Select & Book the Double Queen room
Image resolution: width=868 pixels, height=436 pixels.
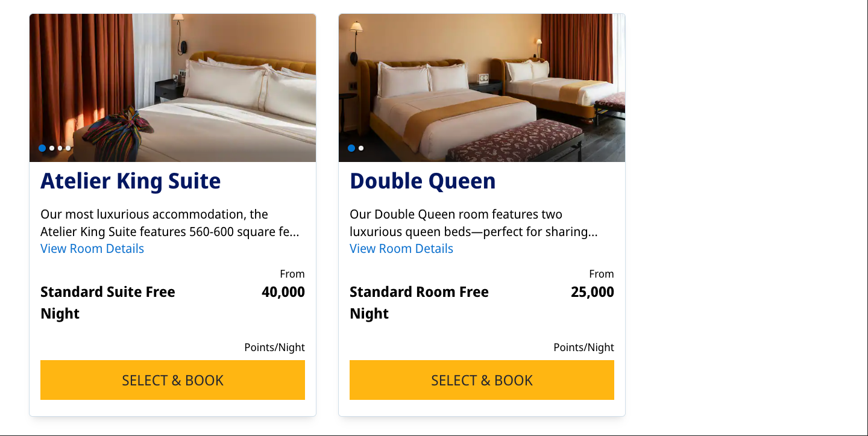coord(482,380)
